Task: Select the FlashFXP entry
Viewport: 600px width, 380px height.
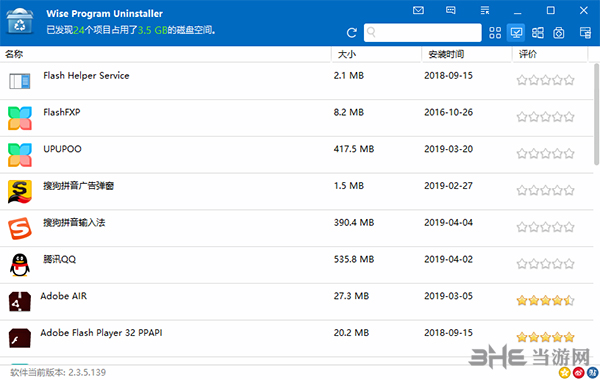Action: [x=297, y=118]
